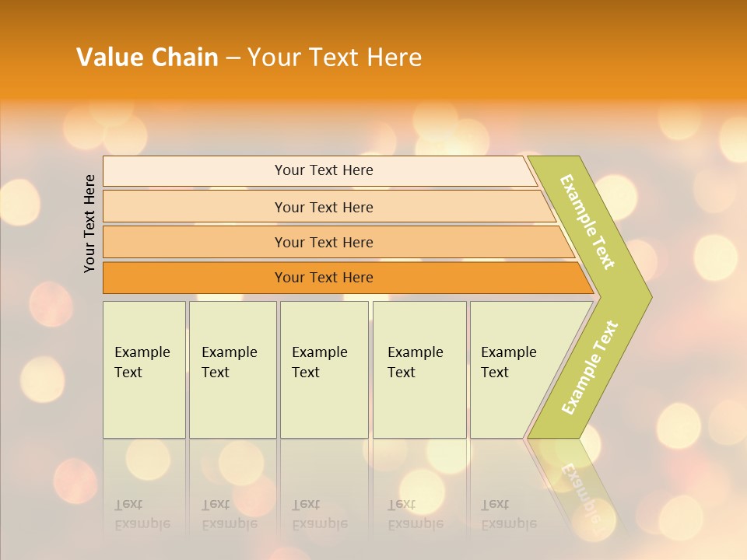Screen dimensions: 747x560
Task: Click the bold "Value Chain" title words
Action: pos(147,58)
